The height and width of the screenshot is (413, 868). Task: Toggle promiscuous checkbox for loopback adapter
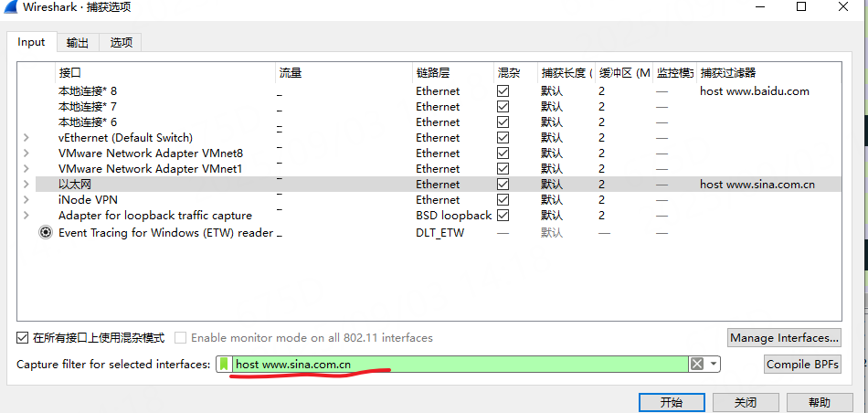pos(503,215)
